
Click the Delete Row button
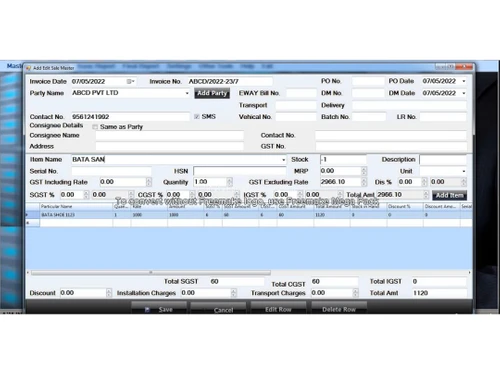click(x=339, y=309)
